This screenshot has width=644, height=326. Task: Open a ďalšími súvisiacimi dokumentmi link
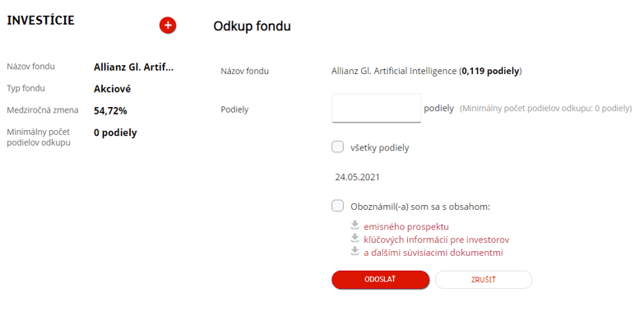click(x=433, y=253)
